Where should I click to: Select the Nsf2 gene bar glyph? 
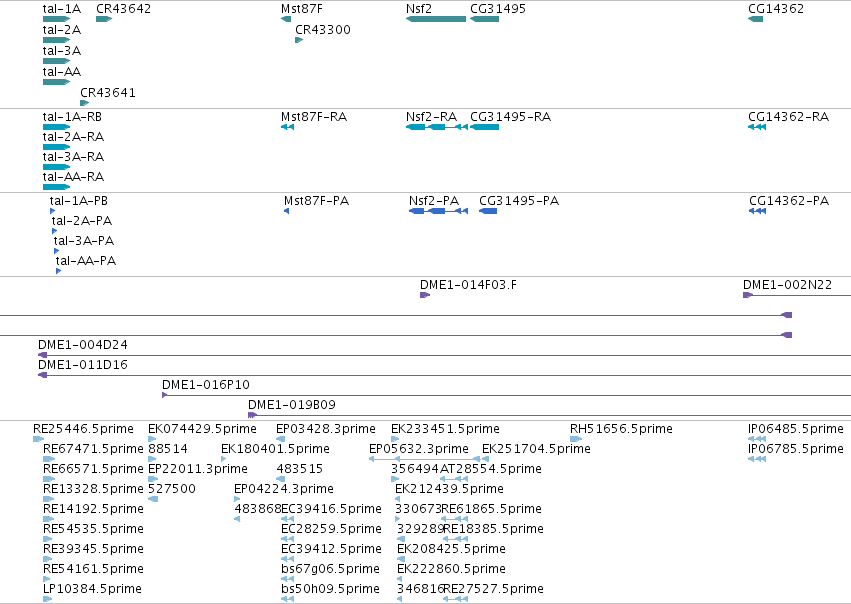[436, 19]
